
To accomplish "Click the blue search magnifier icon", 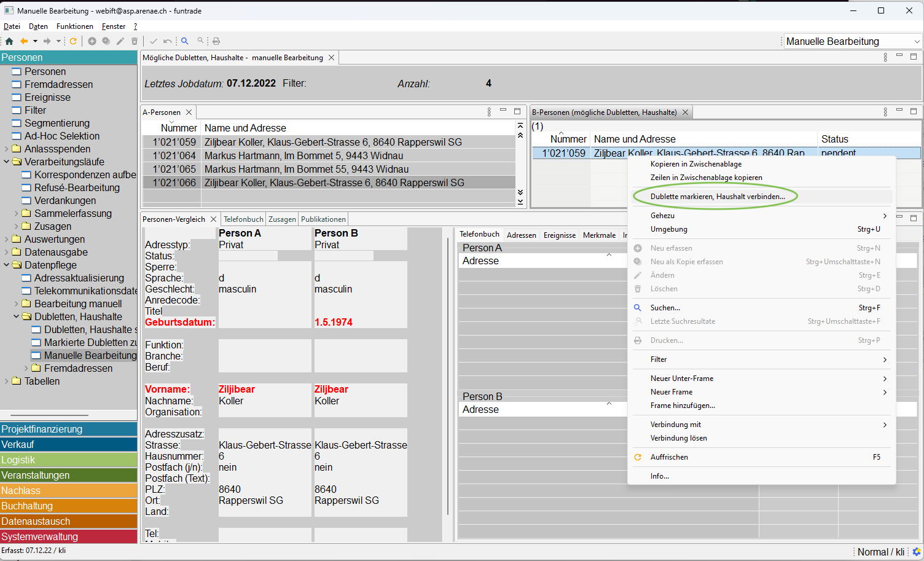I will pos(184,41).
